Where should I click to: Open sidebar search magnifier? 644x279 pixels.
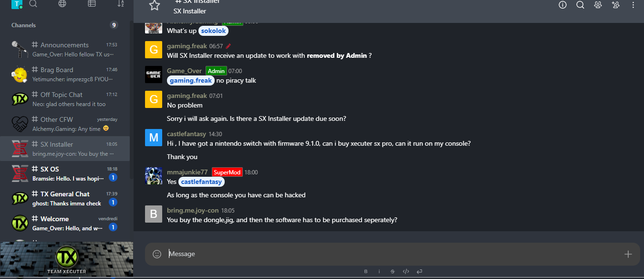tap(33, 4)
